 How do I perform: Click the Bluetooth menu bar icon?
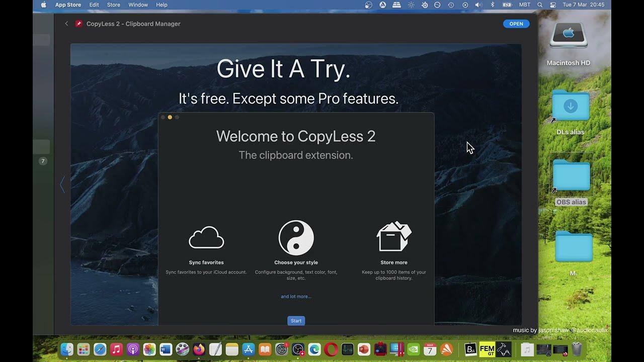[492, 5]
